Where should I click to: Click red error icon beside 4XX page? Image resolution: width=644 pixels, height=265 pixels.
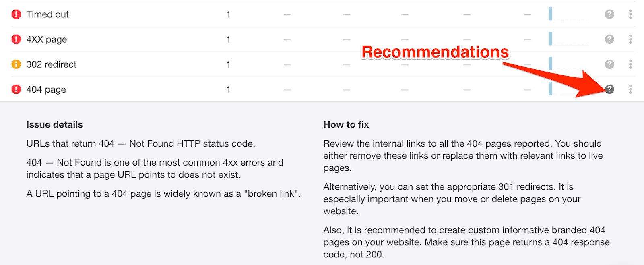[16, 39]
